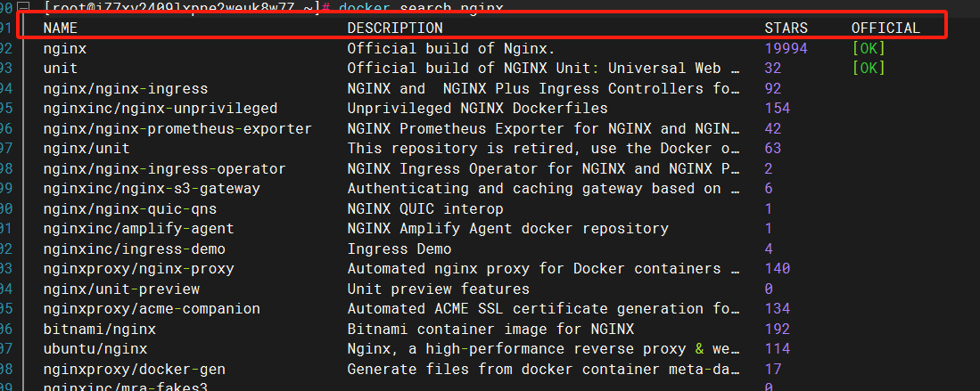The image size is (980, 391).
Task: Click the NAME column header
Action: tap(60, 29)
